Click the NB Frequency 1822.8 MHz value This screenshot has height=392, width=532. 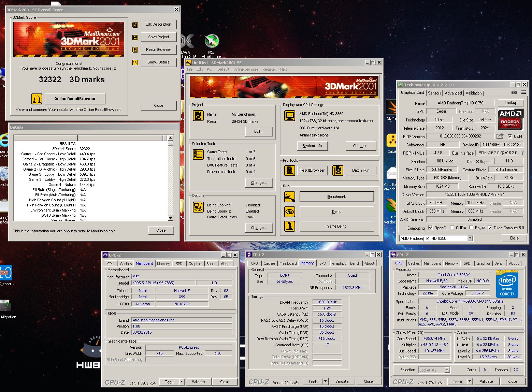tap(352, 288)
